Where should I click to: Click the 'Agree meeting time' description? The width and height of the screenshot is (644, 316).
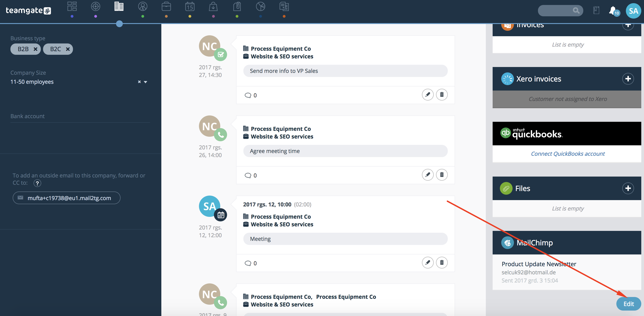pos(345,151)
